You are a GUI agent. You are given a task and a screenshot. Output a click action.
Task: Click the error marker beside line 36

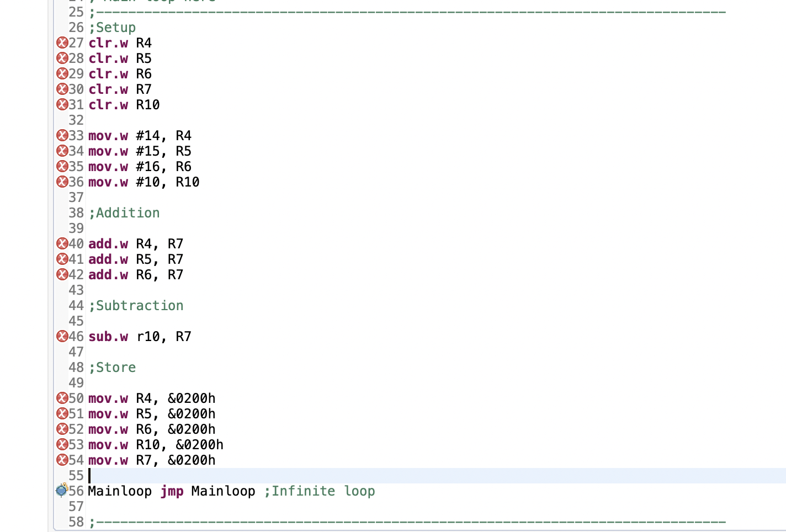pyautogui.click(x=62, y=182)
